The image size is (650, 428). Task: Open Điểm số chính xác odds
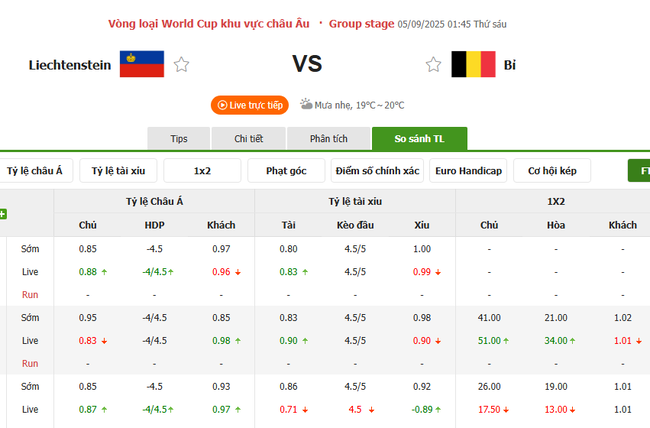(378, 171)
